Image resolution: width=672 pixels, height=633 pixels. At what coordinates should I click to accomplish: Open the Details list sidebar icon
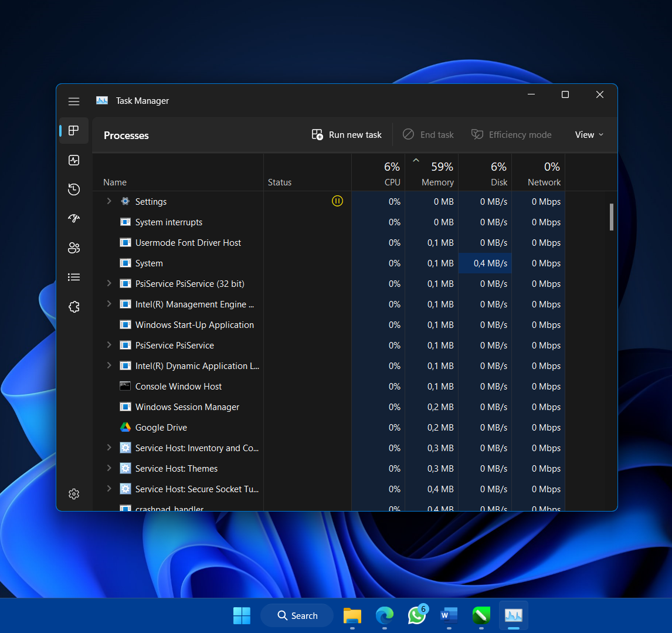[74, 277]
